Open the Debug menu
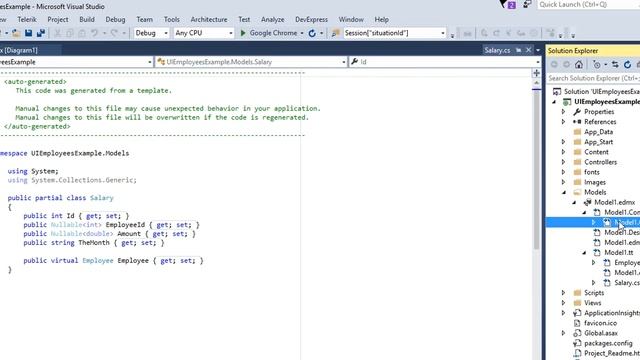This screenshot has height=360, width=640. [x=116, y=20]
